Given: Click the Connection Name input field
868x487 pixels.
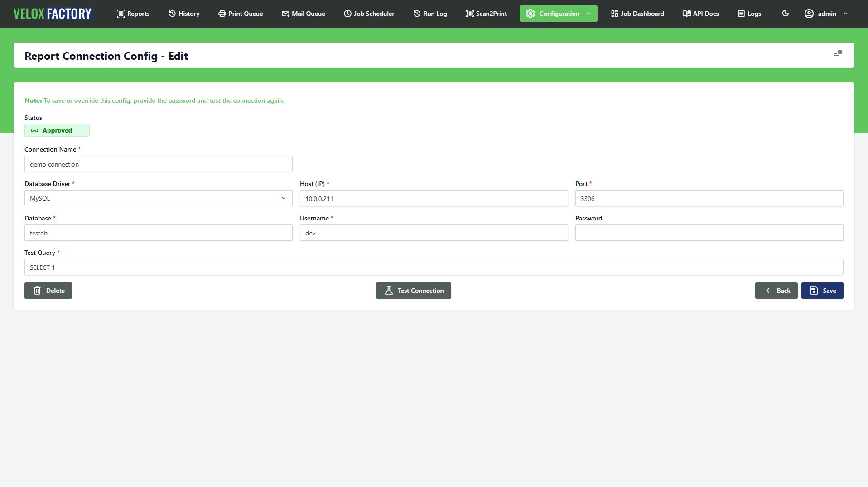Looking at the screenshot, I should click(159, 164).
